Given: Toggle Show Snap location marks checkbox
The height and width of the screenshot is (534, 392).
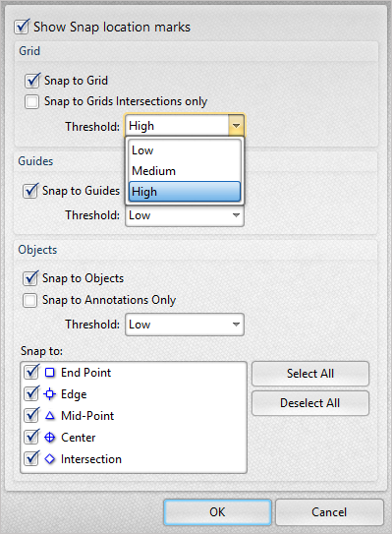Looking at the screenshot, I should click(x=22, y=27).
